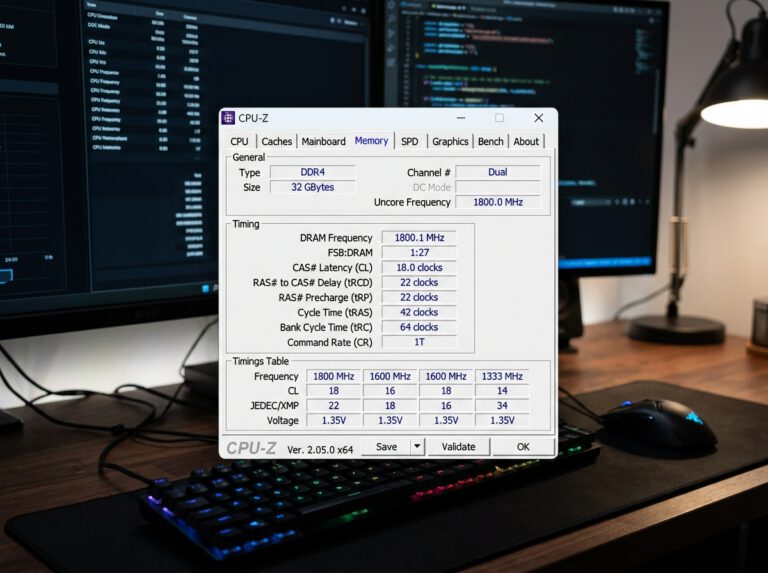Click the CAS# Latency (CL) label
This screenshot has width=768, height=573.
333,268
